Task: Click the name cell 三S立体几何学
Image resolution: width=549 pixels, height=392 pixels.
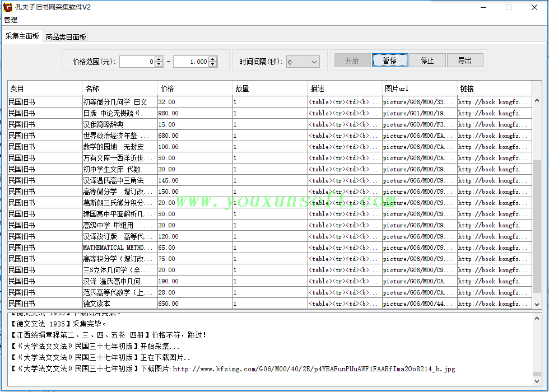Action: click(120, 270)
